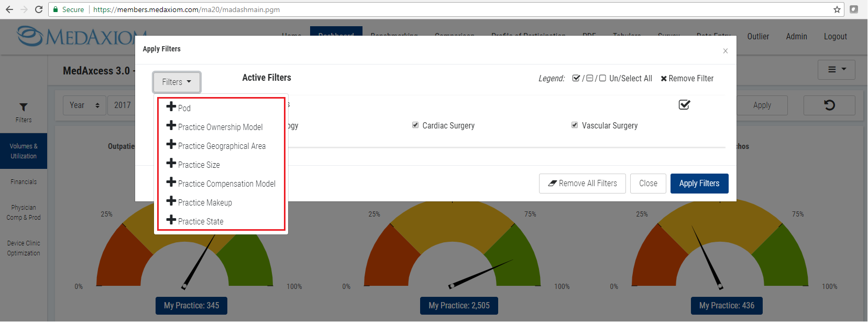868x322 pixels.
Task: Click the browser reload icon
Action: 39,9
